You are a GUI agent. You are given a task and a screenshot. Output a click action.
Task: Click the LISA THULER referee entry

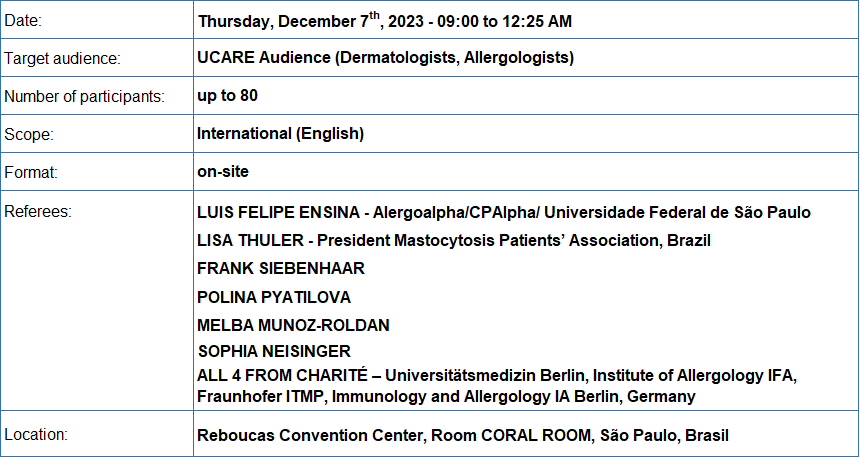[454, 240]
